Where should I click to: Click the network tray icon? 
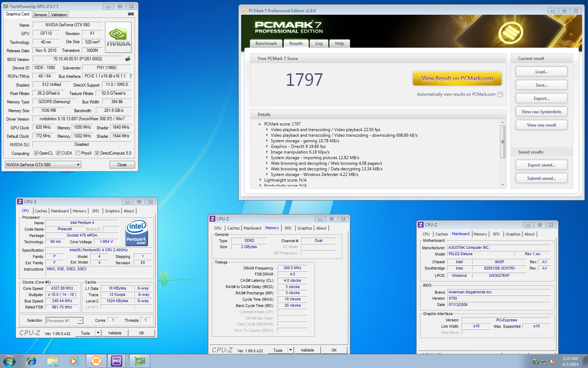coord(544,361)
